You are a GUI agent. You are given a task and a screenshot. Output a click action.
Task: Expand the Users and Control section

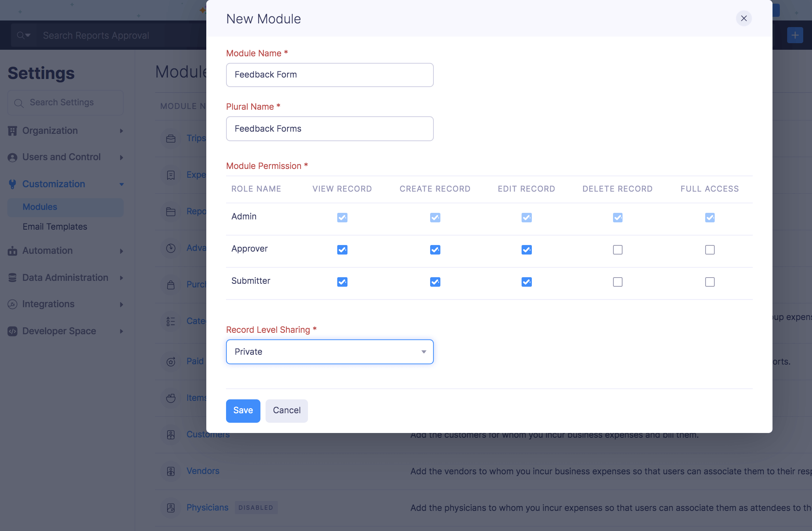(x=121, y=157)
